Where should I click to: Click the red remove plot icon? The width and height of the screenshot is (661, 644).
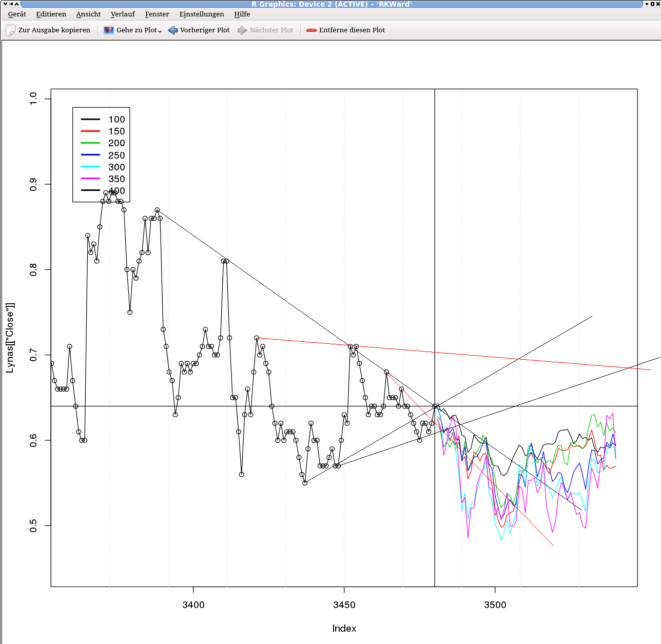(312, 30)
